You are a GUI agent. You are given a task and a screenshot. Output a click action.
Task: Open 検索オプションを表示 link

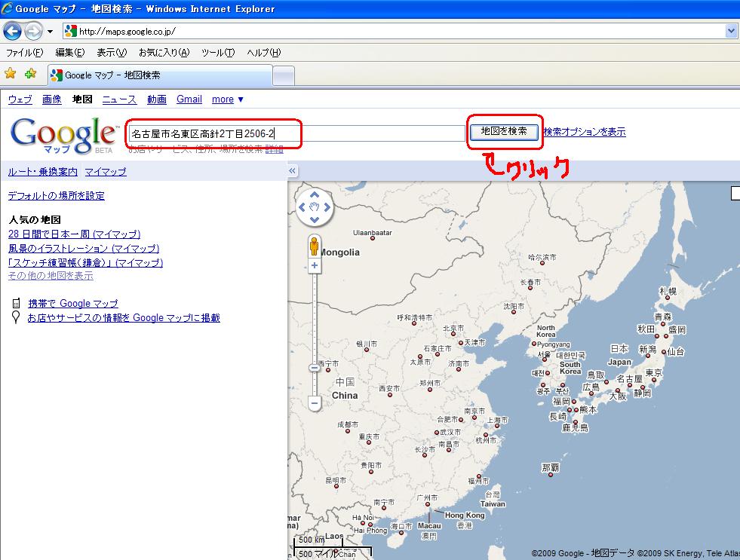tap(585, 132)
